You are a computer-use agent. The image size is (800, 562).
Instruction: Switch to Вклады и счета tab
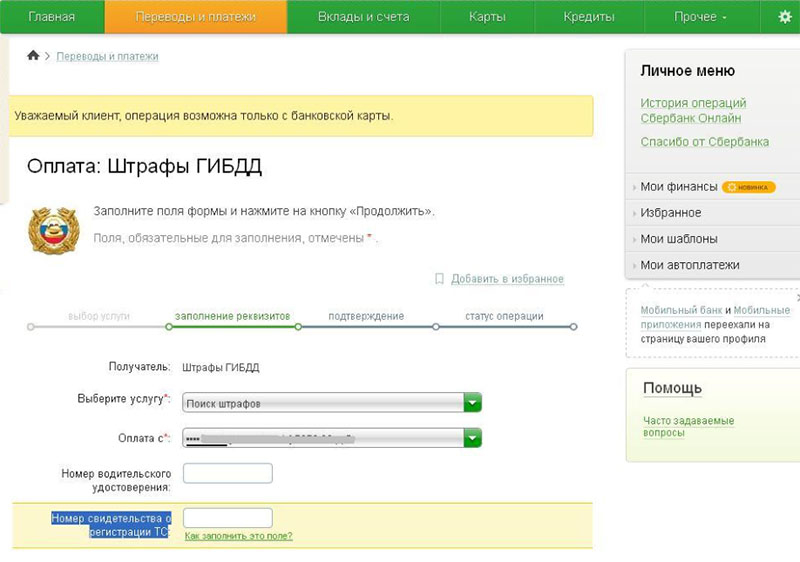(x=363, y=17)
